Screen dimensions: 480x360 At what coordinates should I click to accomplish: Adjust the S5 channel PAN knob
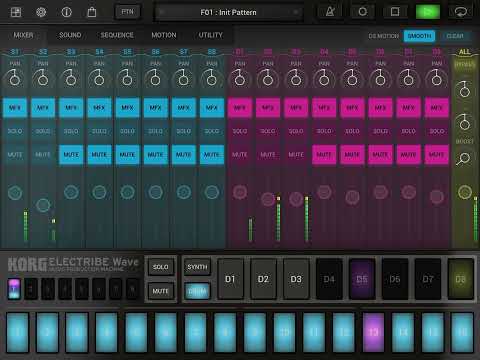click(127, 79)
